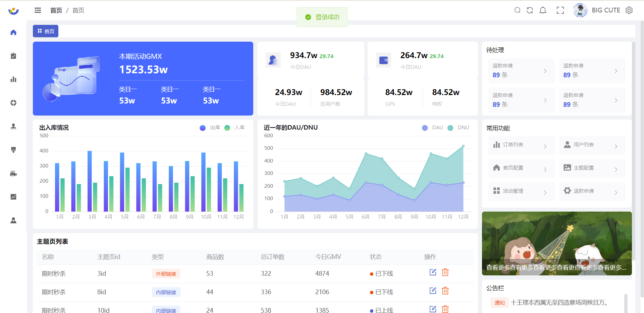Expand first 退款申请 pending item chevron
Viewport: 644px width, 313px height.
click(x=545, y=71)
